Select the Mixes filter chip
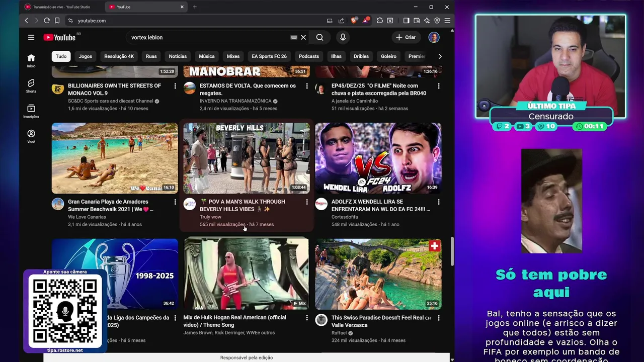 [233, 56]
